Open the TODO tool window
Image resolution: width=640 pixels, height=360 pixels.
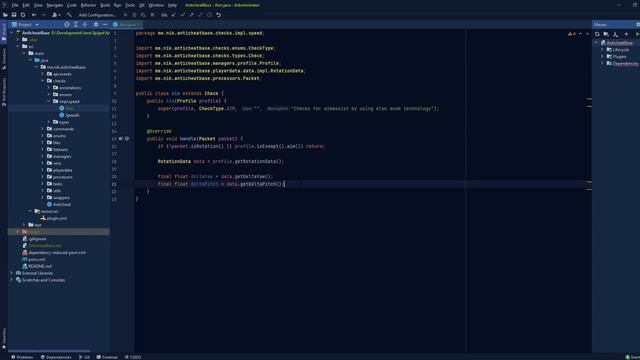click(x=133, y=357)
